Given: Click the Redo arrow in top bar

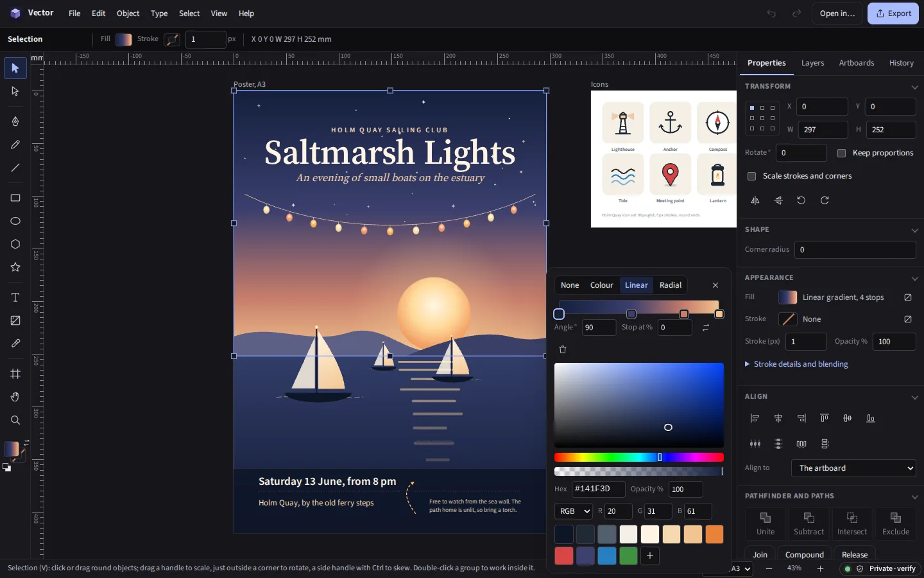Looking at the screenshot, I should coord(796,13).
